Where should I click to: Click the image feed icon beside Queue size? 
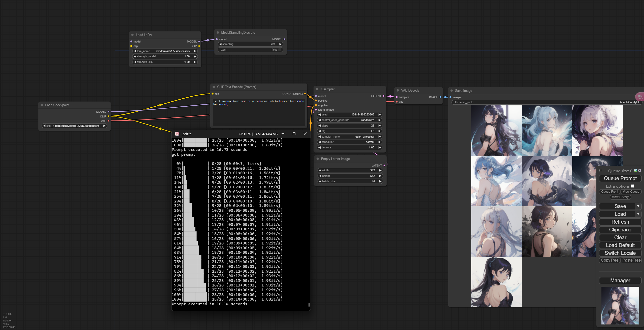tap(636, 171)
